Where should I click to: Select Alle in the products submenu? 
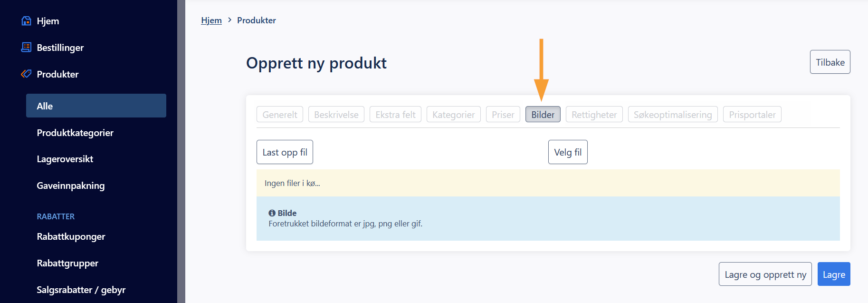pos(96,106)
